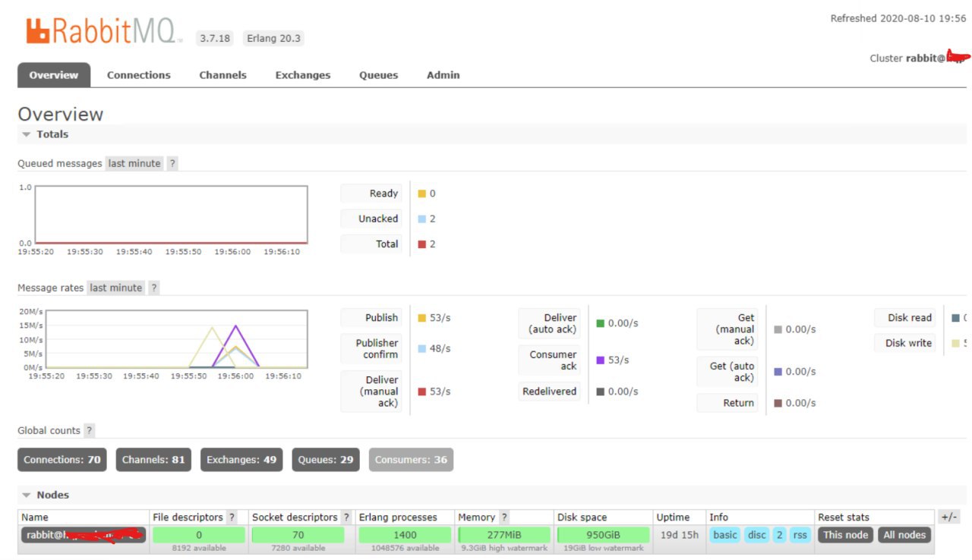The width and height of the screenshot is (972, 560).
Task: Click the light blue Unacked swatch
Action: (x=422, y=219)
